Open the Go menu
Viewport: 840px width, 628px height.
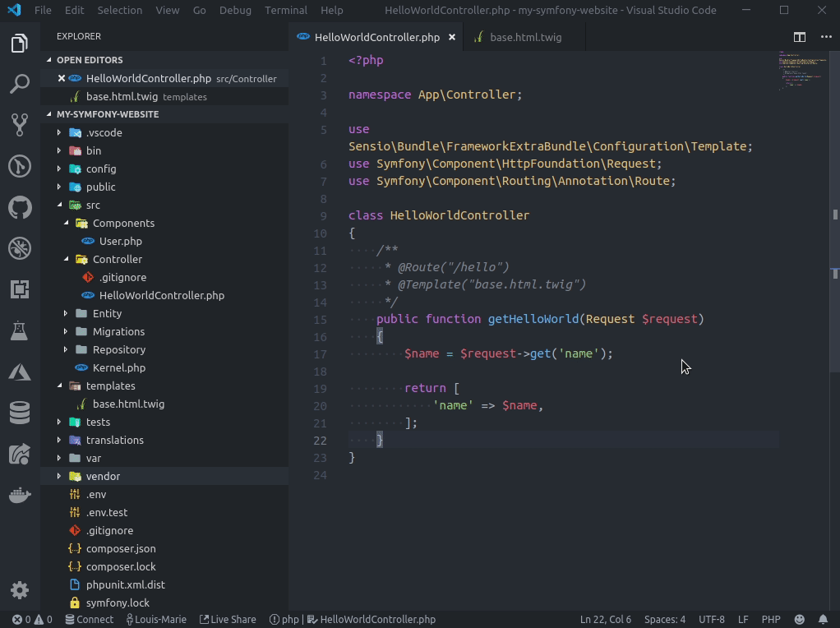pyautogui.click(x=199, y=10)
